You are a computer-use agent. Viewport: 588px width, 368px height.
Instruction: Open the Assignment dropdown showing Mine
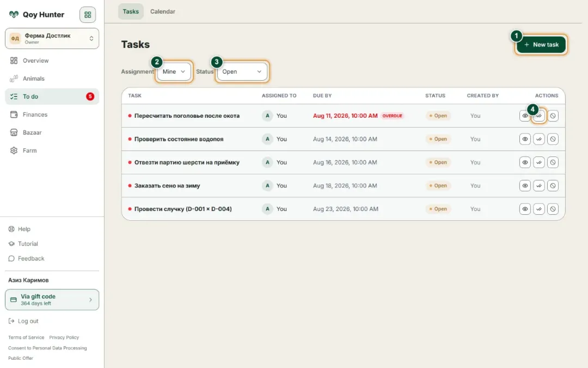[x=174, y=71]
